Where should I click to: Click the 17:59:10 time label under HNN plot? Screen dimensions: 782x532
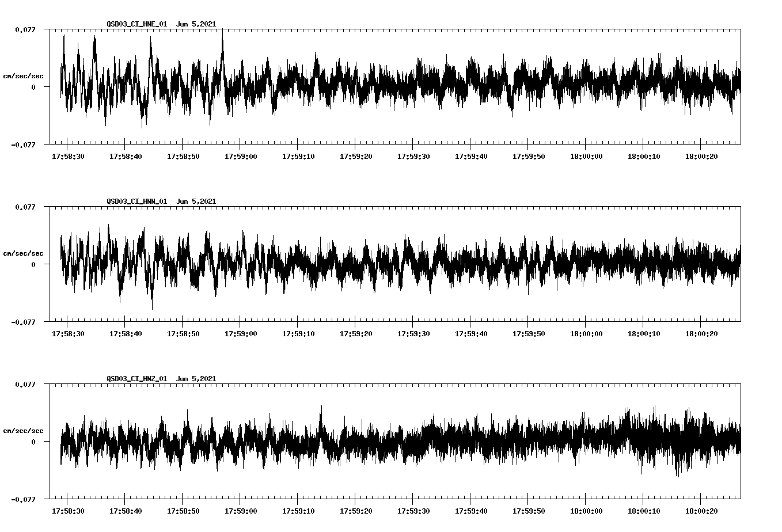click(x=298, y=334)
